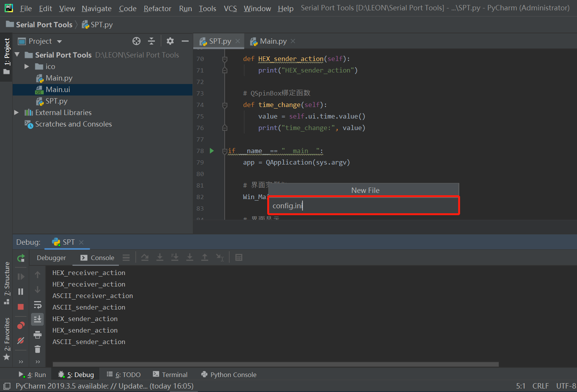This screenshot has height=392, width=577.
Task: Clear all console output trash icon
Action: coord(38,349)
